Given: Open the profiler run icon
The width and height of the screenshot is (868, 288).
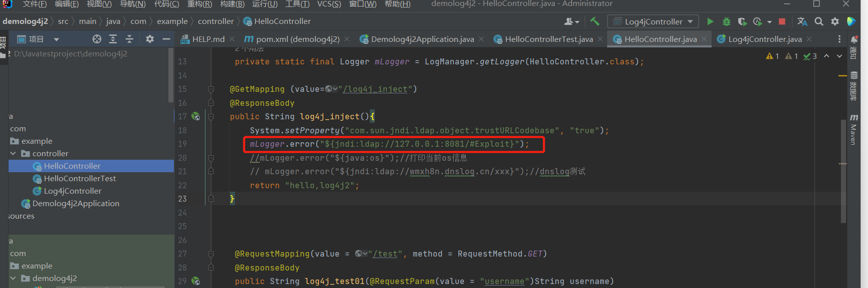Looking at the screenshot, I should [758, 21].
